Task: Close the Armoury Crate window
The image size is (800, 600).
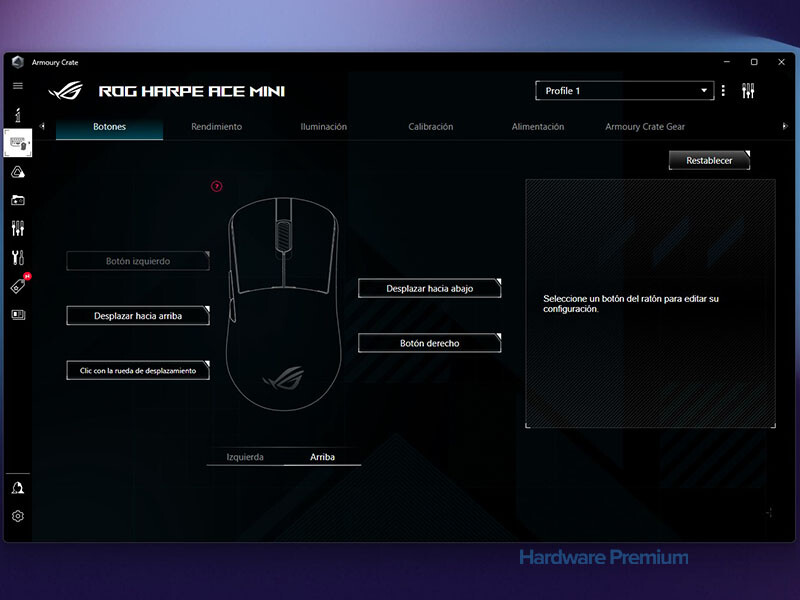Action: 781,62
